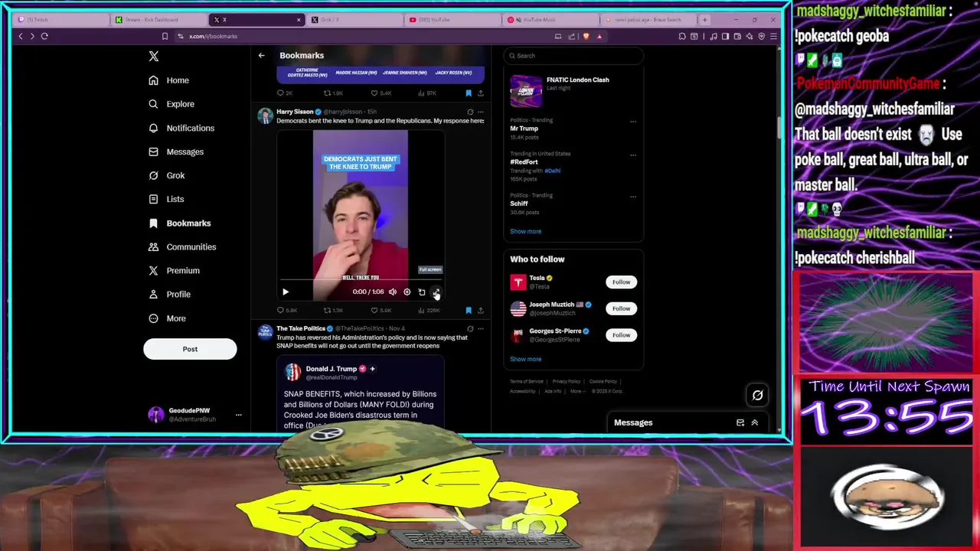Go back with the Bookmarks header arrow

261,55
